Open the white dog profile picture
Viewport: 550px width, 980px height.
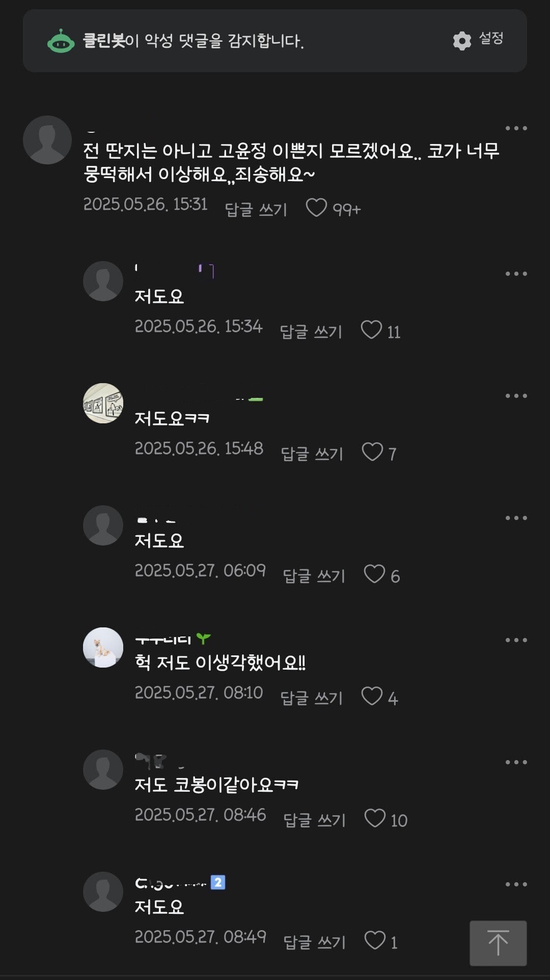[103, 647]
